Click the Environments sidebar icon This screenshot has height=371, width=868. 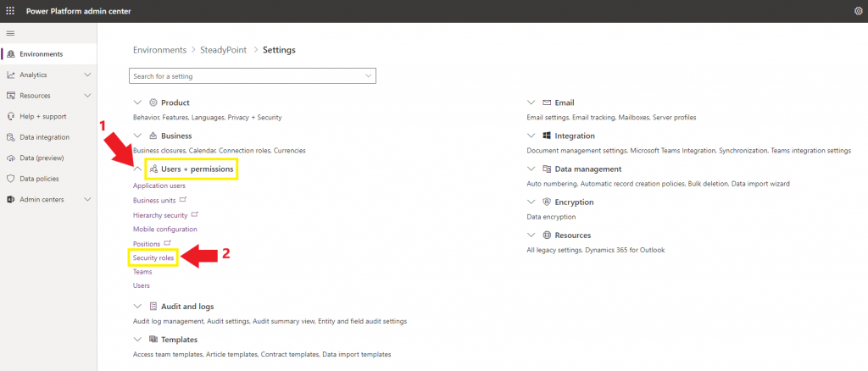pyautogui.click(x=10, y=54)
